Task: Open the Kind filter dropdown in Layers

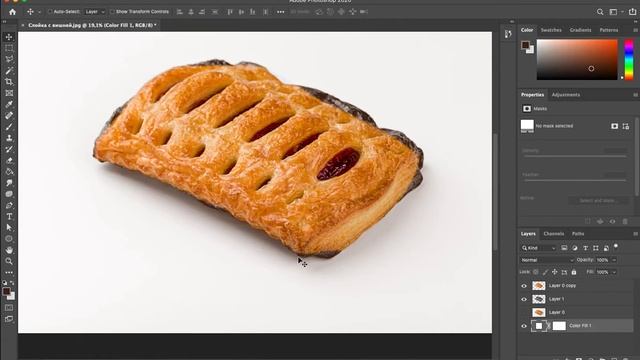Action: [x=539, y=248]
